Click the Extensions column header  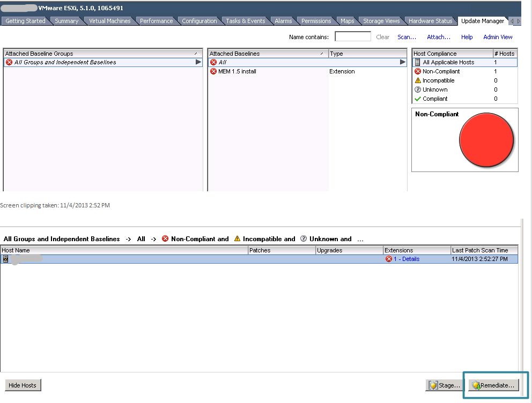coord(417,250)
